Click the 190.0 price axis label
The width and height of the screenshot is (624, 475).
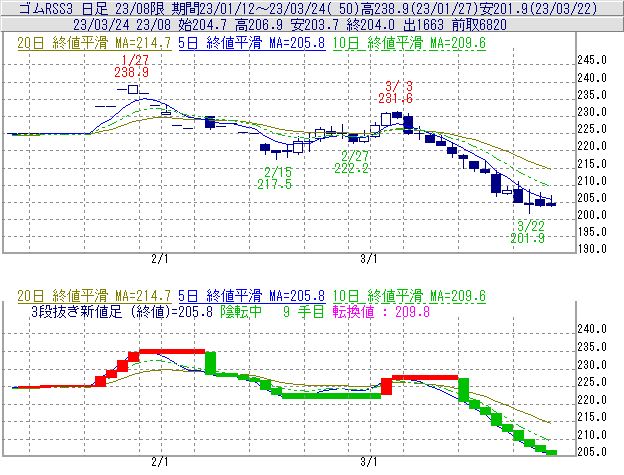[x=592, y=249]
